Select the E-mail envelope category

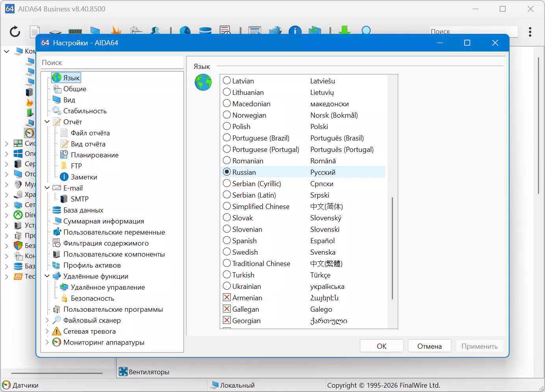57,188
